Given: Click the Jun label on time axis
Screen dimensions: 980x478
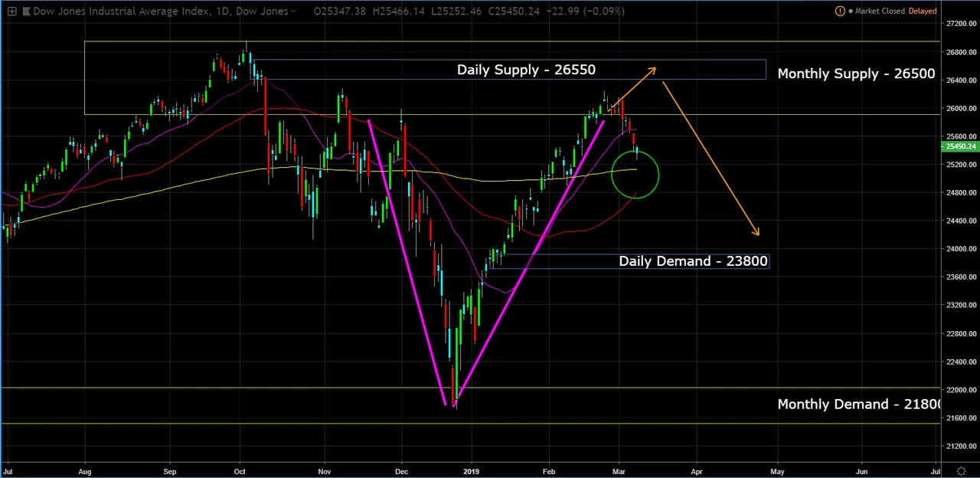Looking at the screenshot, I should point(861,471).
